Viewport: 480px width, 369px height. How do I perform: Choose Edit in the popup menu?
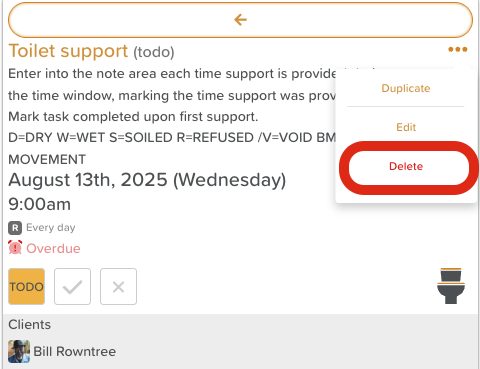406,127
